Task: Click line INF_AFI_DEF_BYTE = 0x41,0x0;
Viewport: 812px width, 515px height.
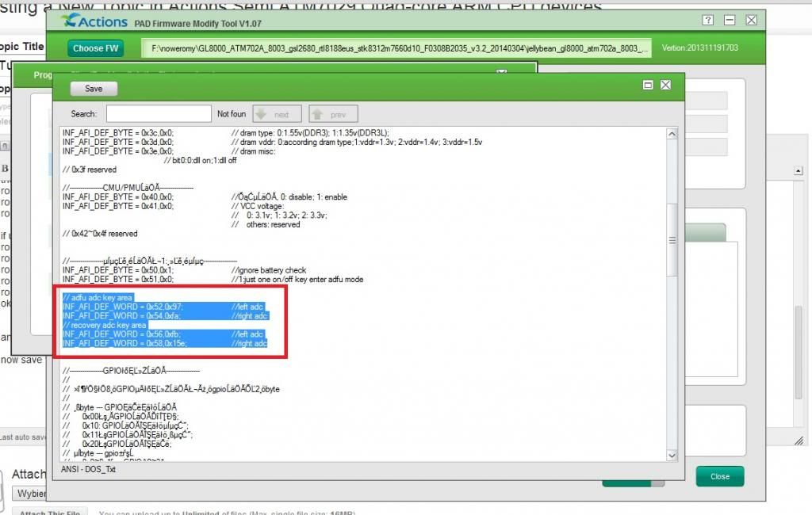Action: tap(118, 207)
